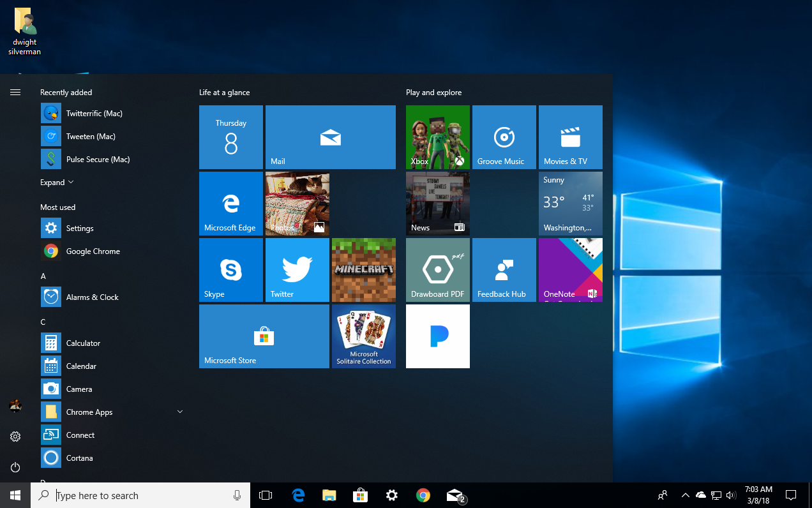812x508 pixels.
Task: Open Edge from the taskbar
Action: pyautogui.click(x=297, y=495)
